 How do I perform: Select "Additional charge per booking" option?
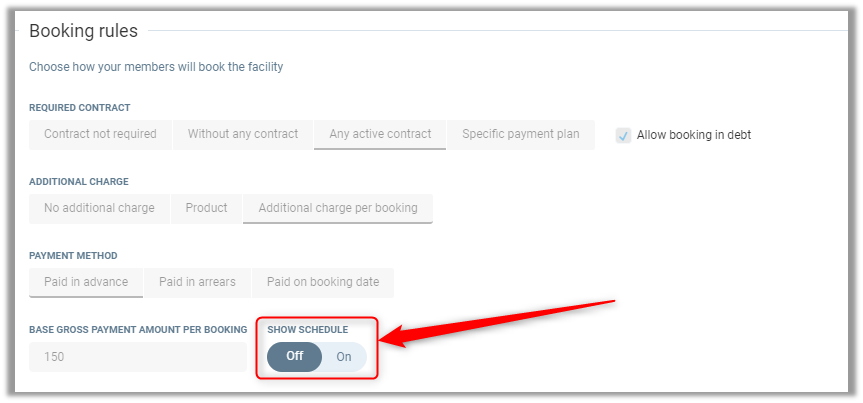338,208
